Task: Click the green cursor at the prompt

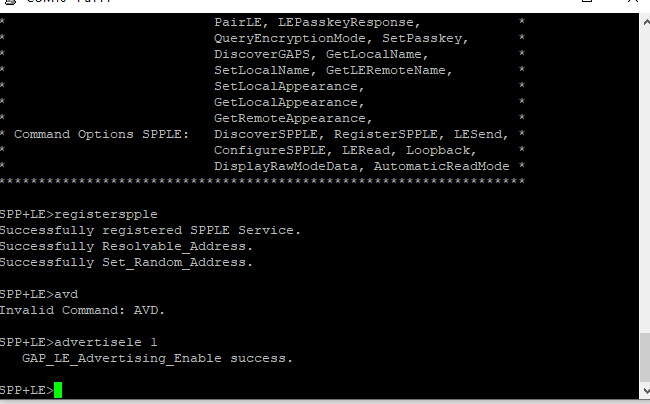Action: pos(58,389)
